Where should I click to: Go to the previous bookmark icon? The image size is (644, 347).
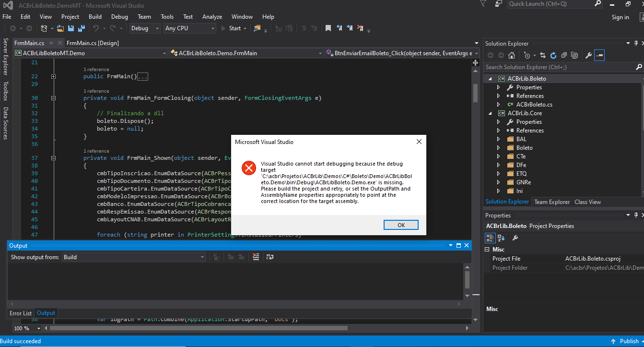click(x=340, y=28)
